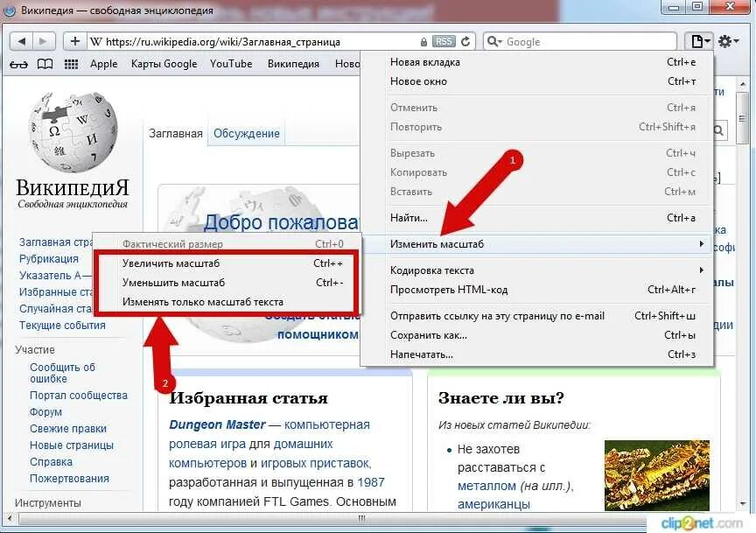The width and height of the screenshot is (756, 533).
Task: Open the металлом link
Action: pyautogui.click(x=486, y=486)
